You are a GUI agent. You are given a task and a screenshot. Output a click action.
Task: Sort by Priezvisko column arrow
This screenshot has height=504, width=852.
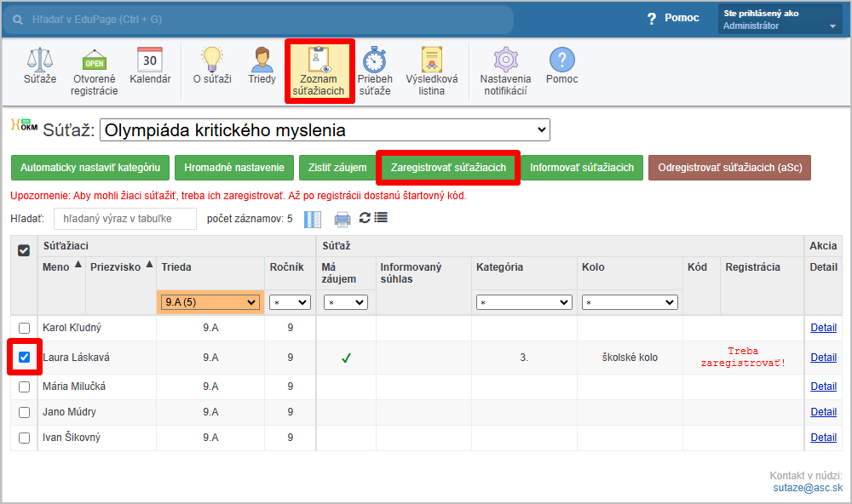(149, 265)
